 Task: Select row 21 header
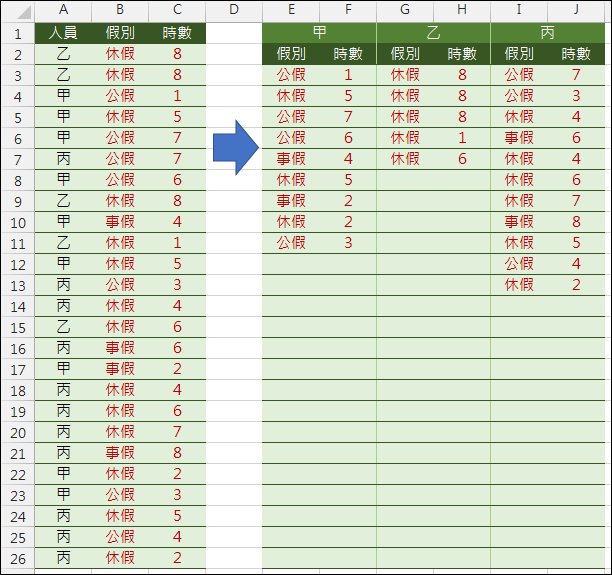pos(18,454)
